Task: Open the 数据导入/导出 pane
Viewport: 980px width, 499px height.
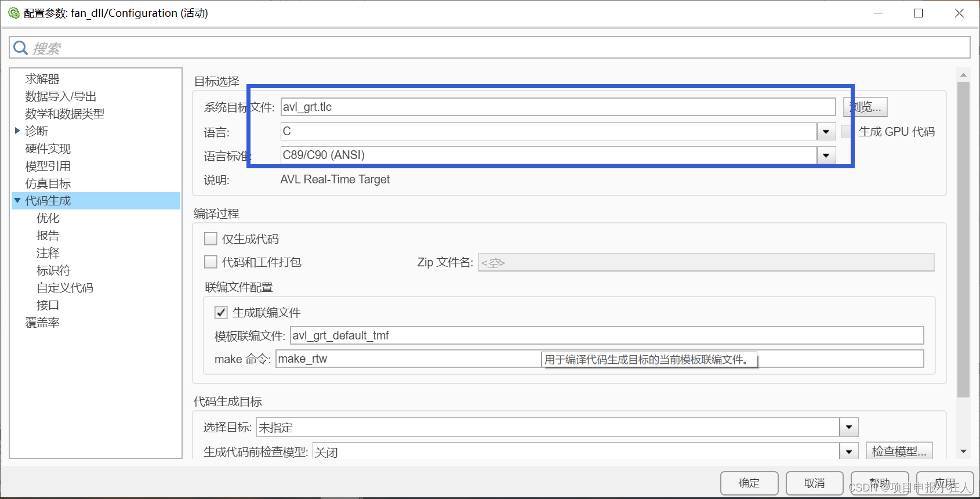Action: pos(61,96)
